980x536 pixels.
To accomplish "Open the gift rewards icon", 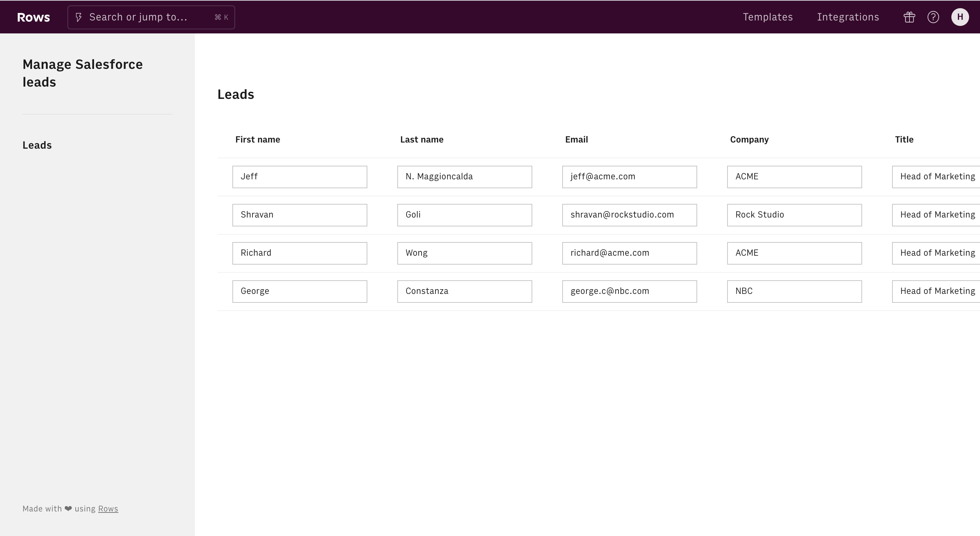I will click(909, 17).
